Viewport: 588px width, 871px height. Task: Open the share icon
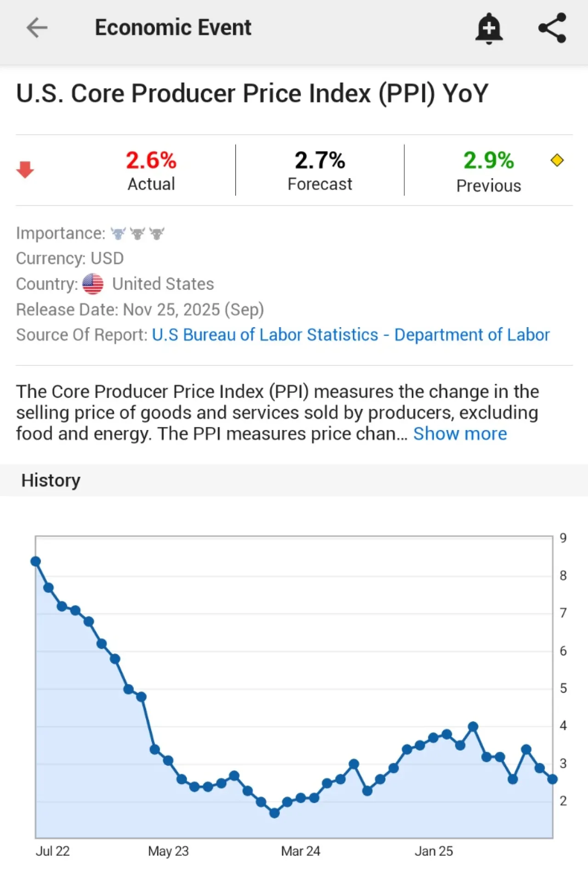552,28
